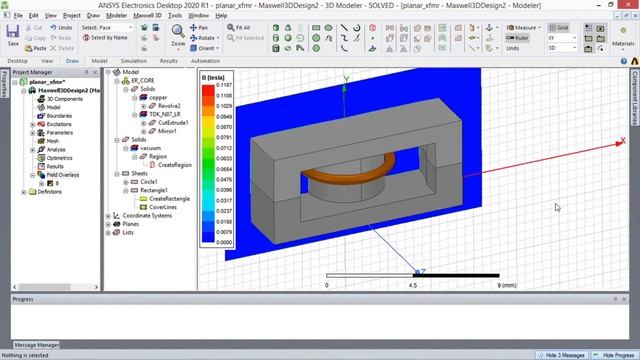Image resolution: width=640 pixels, height=360 pixels.
Task: Click the Units button
Action: [x=513, y=48]
